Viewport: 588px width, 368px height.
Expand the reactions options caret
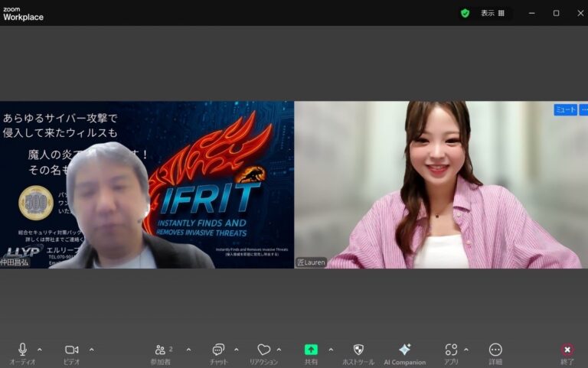[279, 350]
